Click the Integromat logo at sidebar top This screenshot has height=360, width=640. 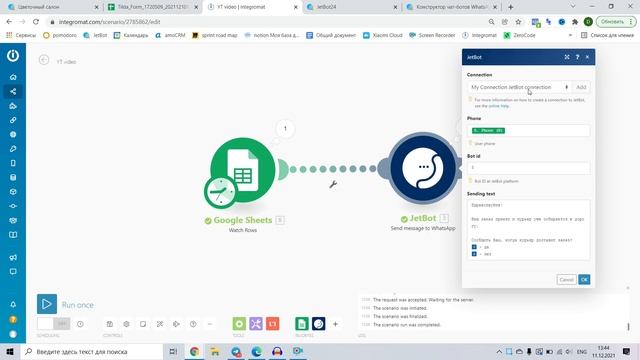pyautogui.click(x=13, y=56)
